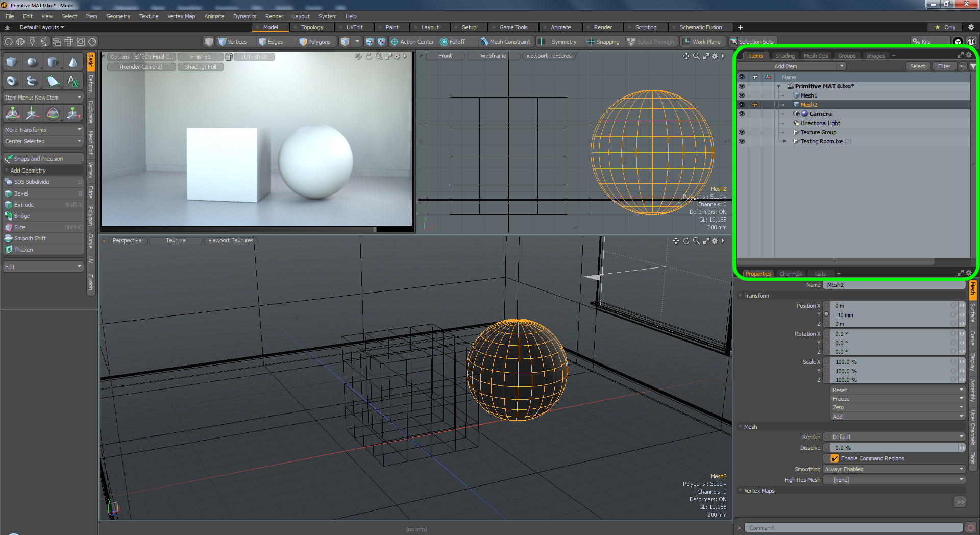
Task: Switch to the Shading tab
Action: [x=785, y=56]
